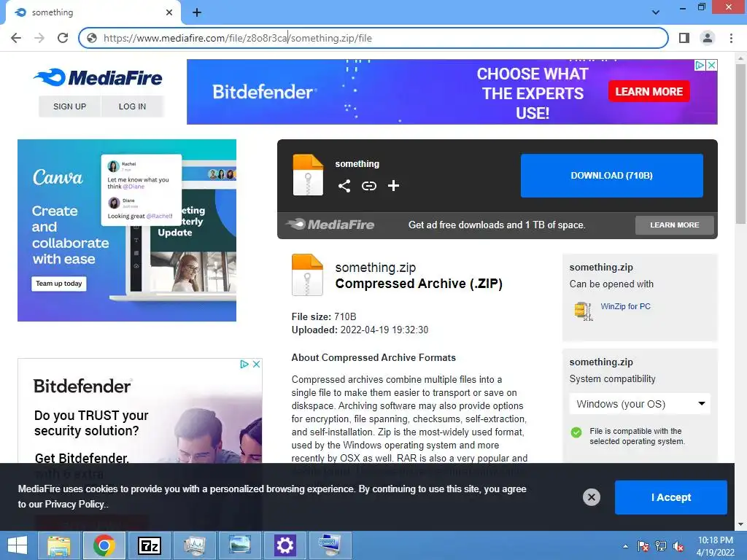747x560 pixels.
Task: Click the address bar URL field
Action: [x=373, y=38]
